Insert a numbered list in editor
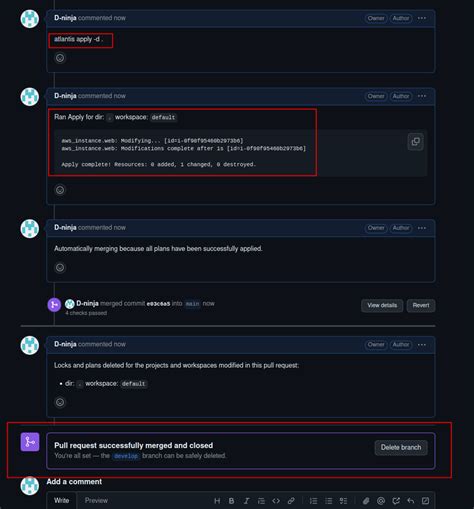 313,501
